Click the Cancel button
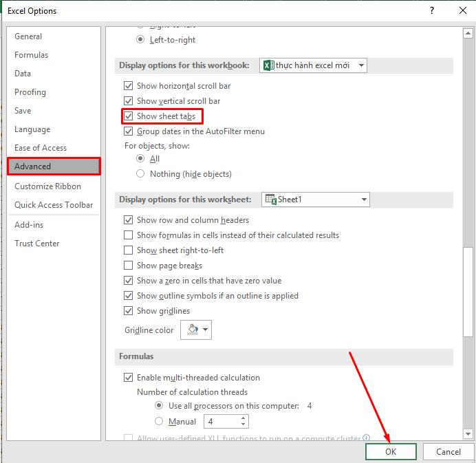The image size is (476, 463). point(448,452)
